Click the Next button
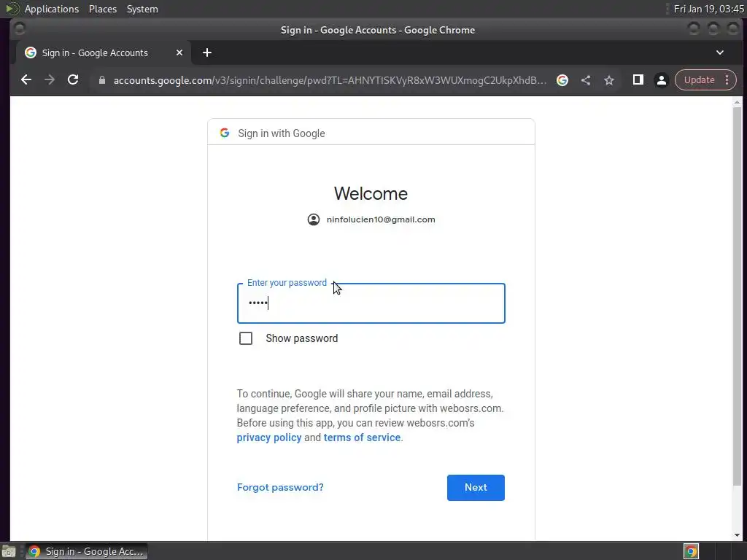 [476, 487]
